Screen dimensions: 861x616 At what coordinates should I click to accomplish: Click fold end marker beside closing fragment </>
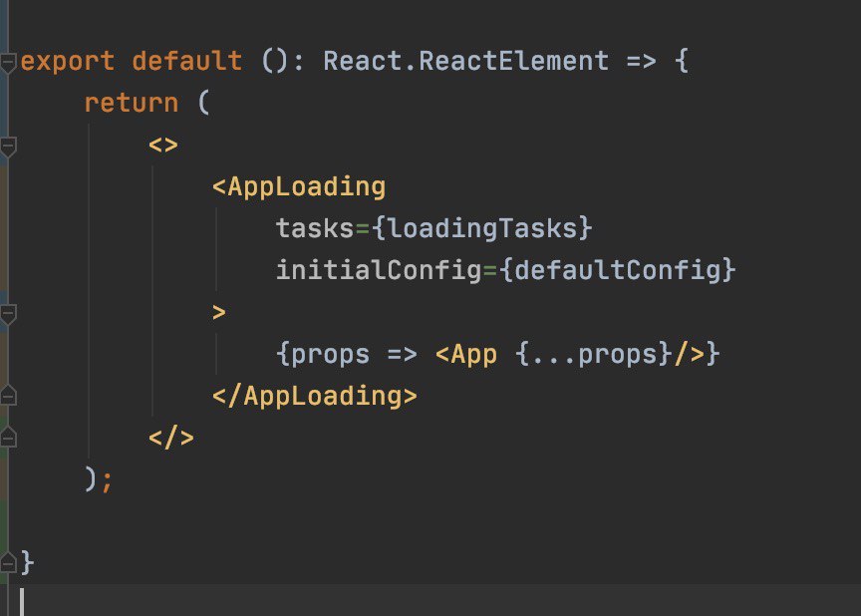(8, 438)
